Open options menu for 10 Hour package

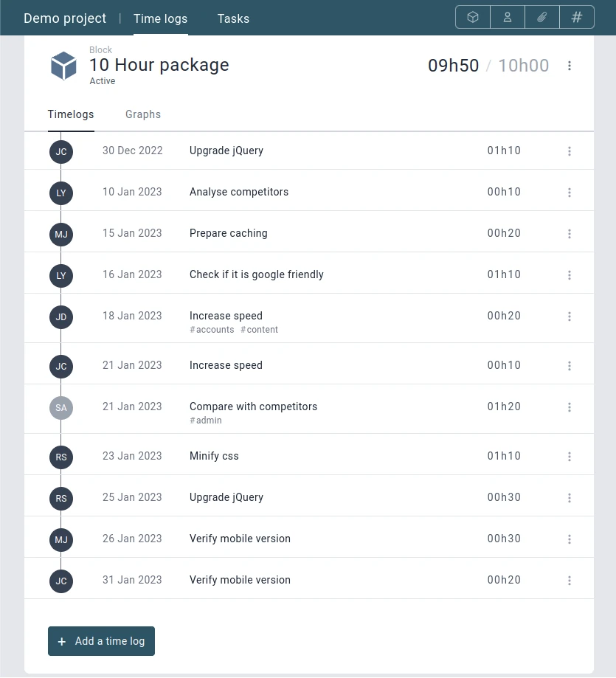570,66
